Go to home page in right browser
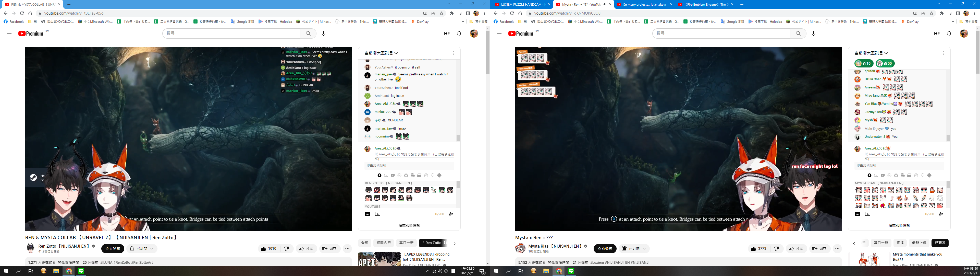The image size is (980, 276). 520,13
